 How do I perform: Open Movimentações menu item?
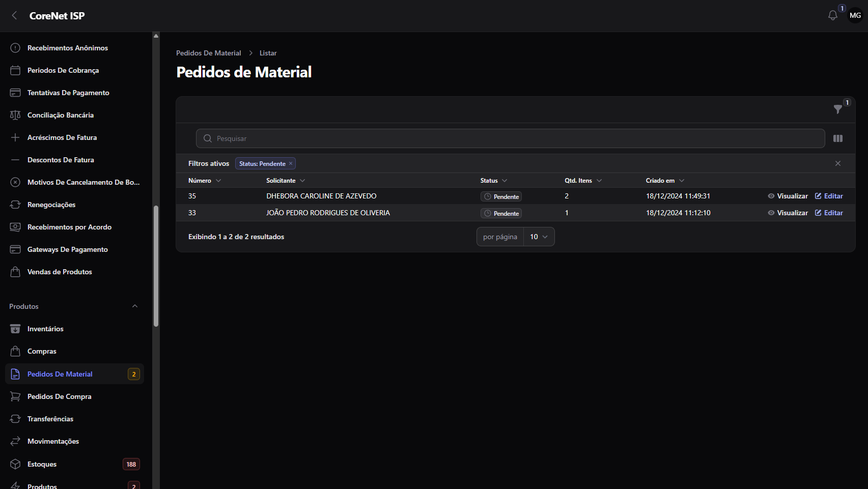pos(74,441)
